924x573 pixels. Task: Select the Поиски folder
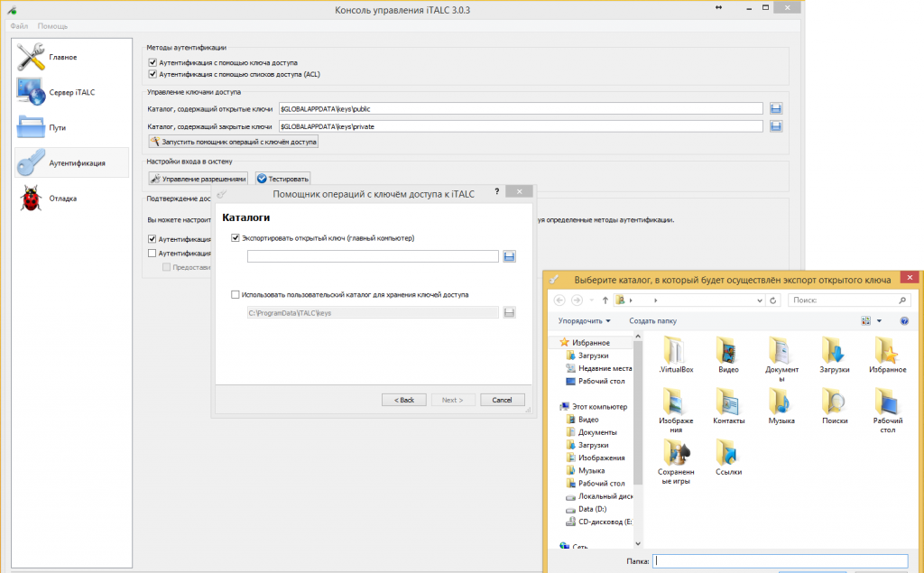click(835, 405)
